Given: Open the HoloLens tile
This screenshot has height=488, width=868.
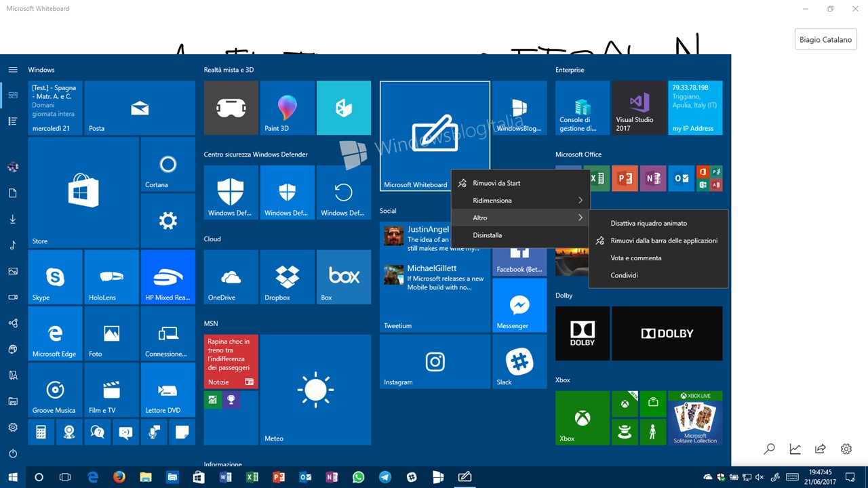Looking at the screenshot, I should click(111, 277).
